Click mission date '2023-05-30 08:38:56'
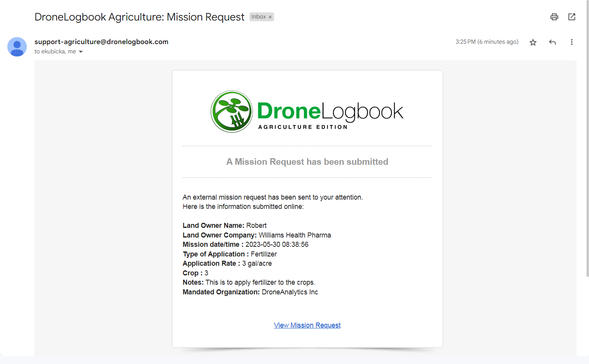Screen dimensions: 589x364 click(x=277, y=244)
